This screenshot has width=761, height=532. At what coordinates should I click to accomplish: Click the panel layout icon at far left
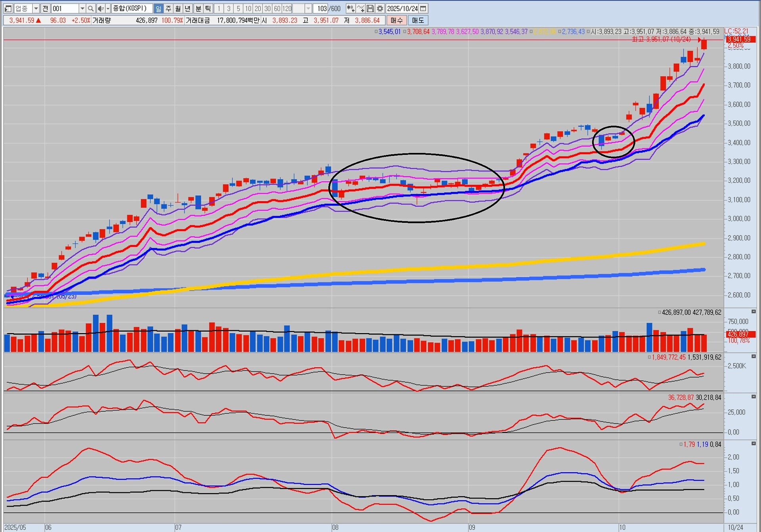8,8
